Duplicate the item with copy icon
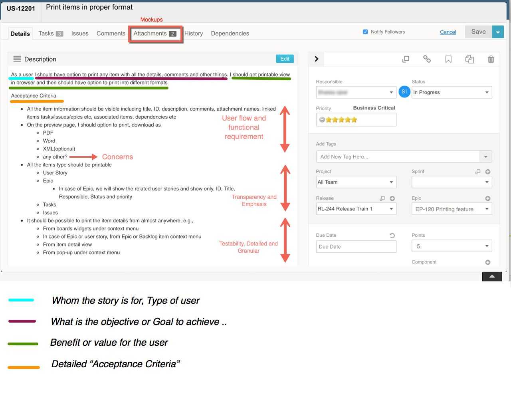 click(469, 59)
